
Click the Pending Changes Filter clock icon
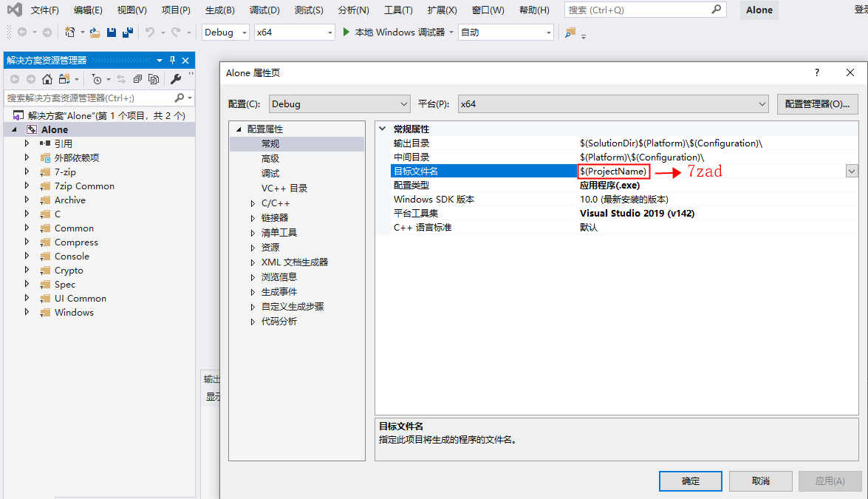click(97, 78)
